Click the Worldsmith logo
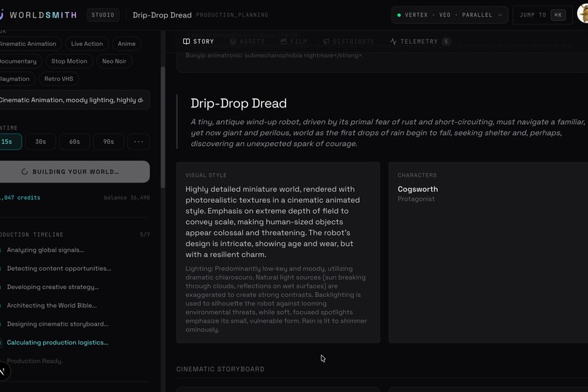This screenshot has height=392, width=588. coord(38,15)
